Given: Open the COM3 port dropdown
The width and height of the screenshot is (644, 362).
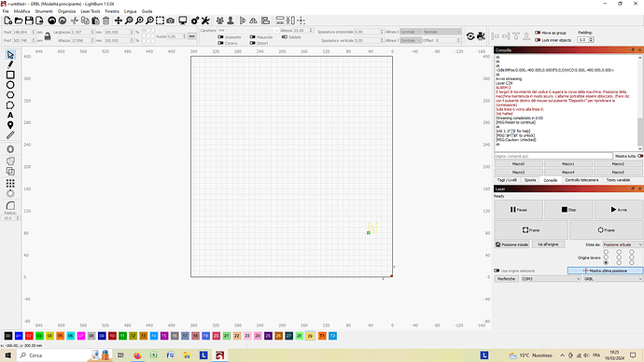Looking at the screenshot, I should tap(551, 279).
